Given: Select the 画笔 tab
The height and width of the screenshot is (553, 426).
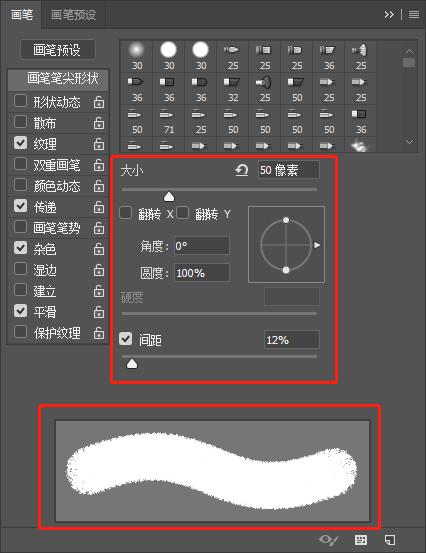Looking at the screenshot, I should click(22, 14).
